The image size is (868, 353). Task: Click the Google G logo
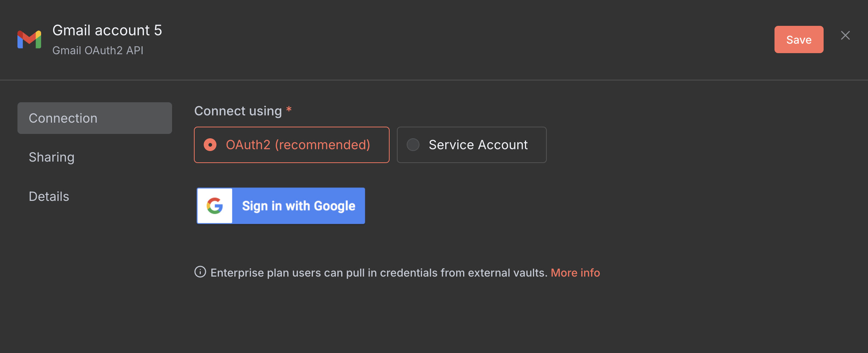click(x=215, y=206)
